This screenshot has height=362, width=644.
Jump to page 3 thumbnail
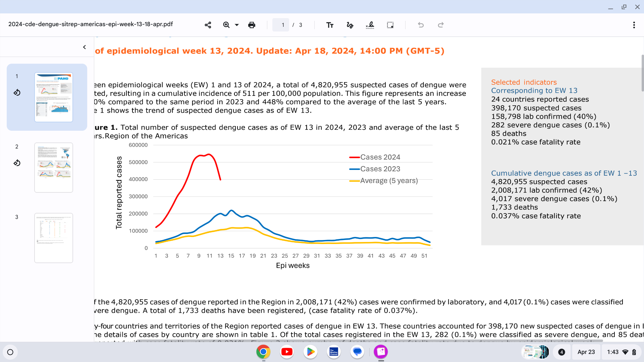pyautogui.click(x=54, y=238)
